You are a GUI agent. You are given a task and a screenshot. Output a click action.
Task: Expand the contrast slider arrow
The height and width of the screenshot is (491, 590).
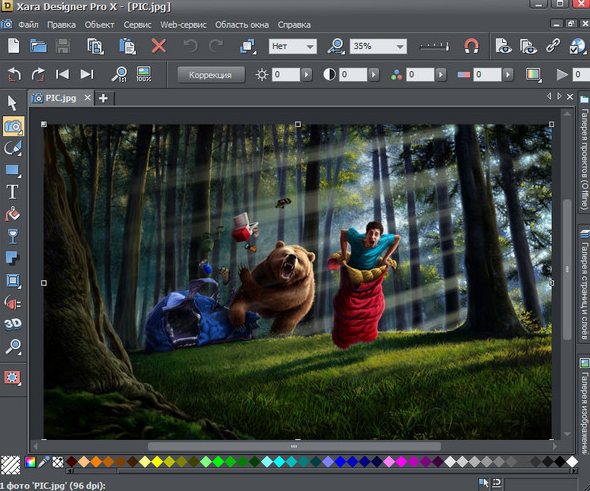[x=373, y=74]
